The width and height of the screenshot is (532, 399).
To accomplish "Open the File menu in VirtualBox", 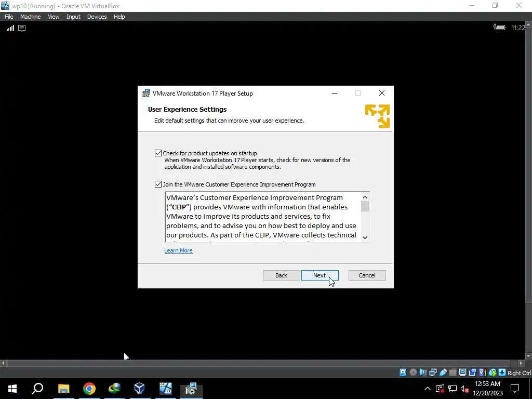I will (x=9, y=17).
